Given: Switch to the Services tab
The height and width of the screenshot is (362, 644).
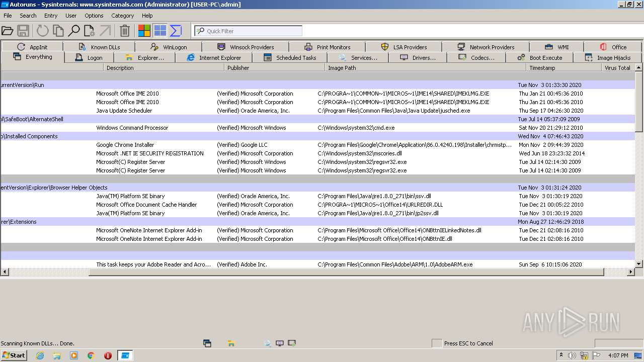Looking at the screenshot, I should (x=358, y=58).
